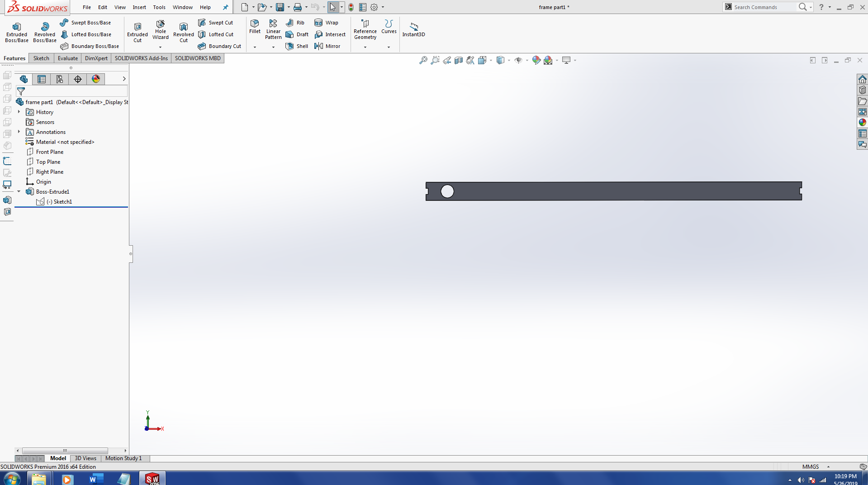Toggle the Select cursor tool
The width and height of the screenshot is (868, 485).
pos(332,7)
